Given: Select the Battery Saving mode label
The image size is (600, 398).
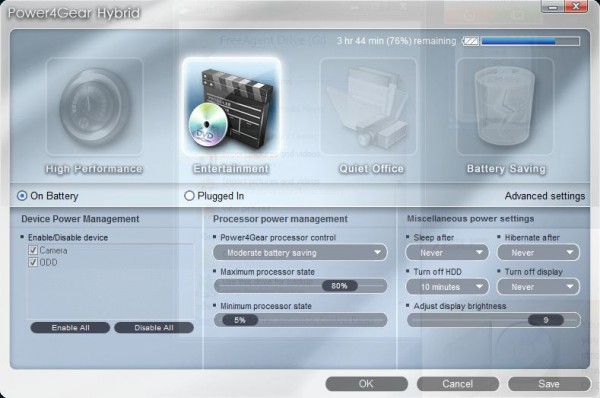Looking at the screenshot, I should click(506, 169).
